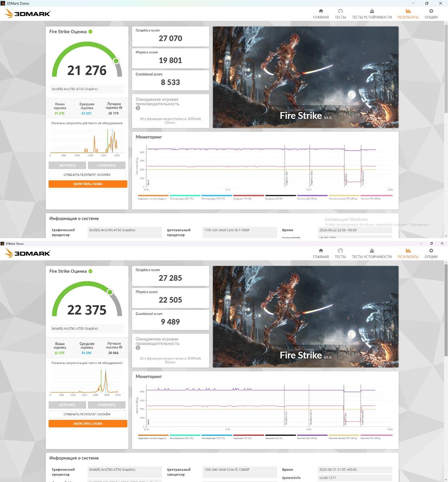Toggle Температура ЦП legend in lower monitoring chart
Screen dimensions: 448x482
tap(185, 437)
